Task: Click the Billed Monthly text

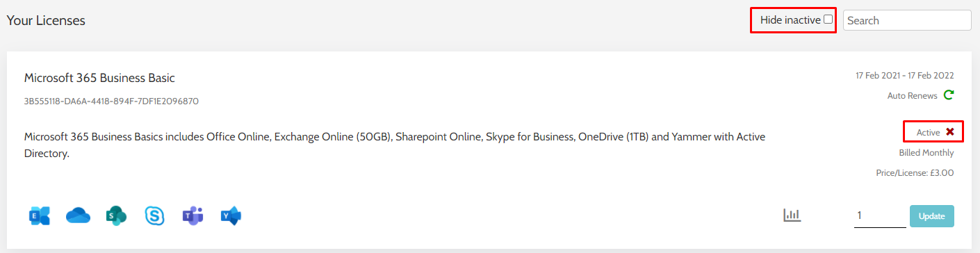Action: click(926, 153)
